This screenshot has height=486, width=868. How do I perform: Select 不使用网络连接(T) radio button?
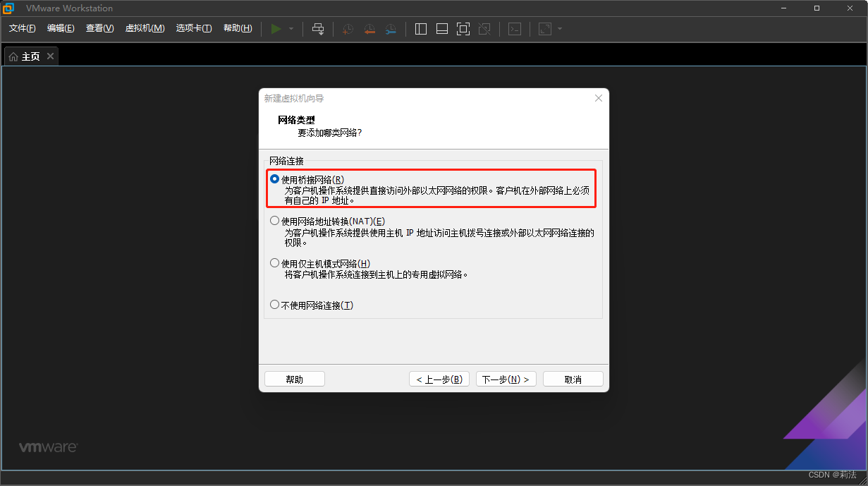tap(275, 305)
